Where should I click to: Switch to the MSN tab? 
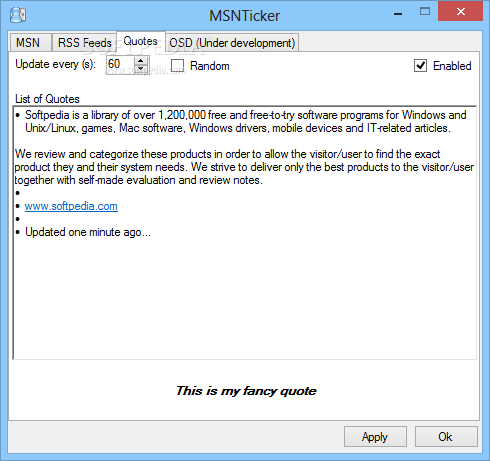pos(30,43)
